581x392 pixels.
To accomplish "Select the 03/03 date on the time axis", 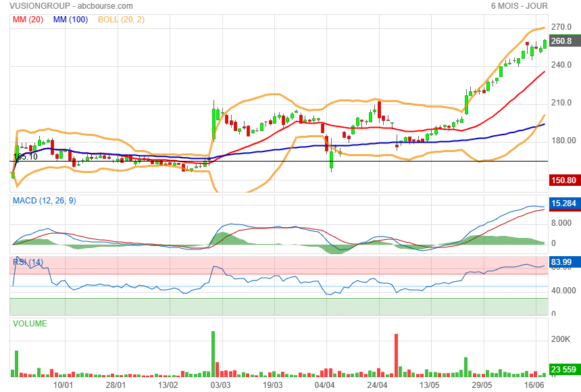I will click(220, 385).
